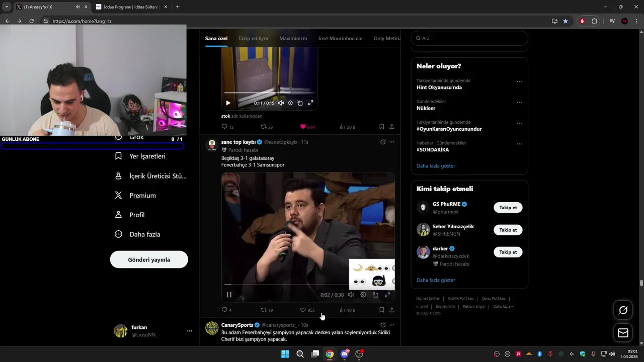
Task: Reply to the stok video post
Action: point(224,127)
